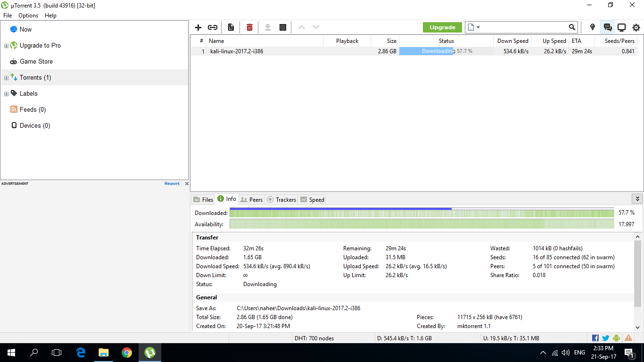This screenshot has width=644, height=362.
Task: Click the Remote monitor icon in toolbar
Action: [622, 27]
